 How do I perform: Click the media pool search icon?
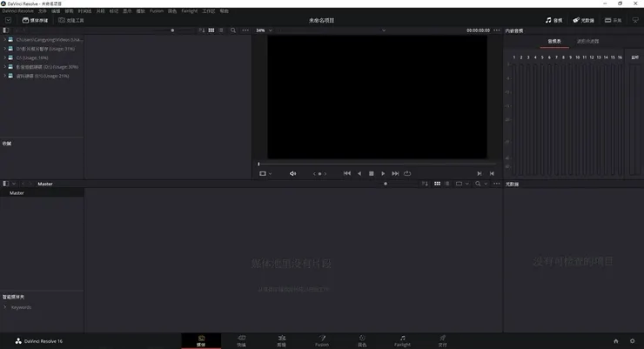478,184
